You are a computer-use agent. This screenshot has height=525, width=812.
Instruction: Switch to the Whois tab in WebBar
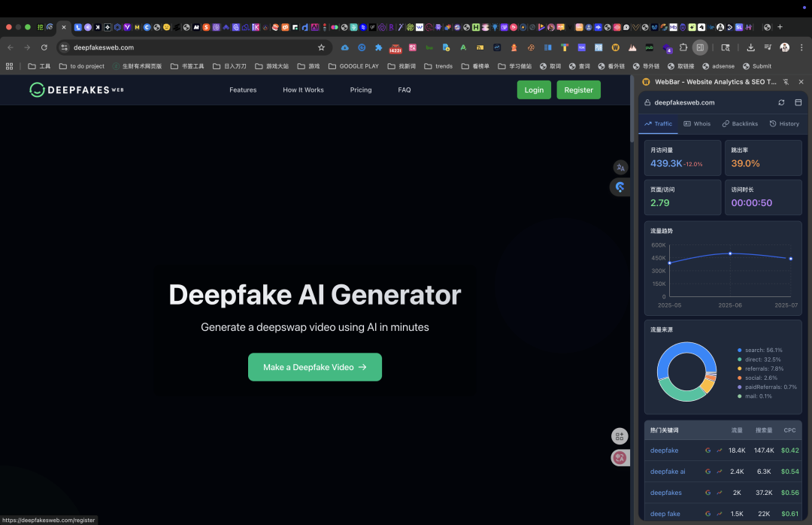(x=697, y=124)
